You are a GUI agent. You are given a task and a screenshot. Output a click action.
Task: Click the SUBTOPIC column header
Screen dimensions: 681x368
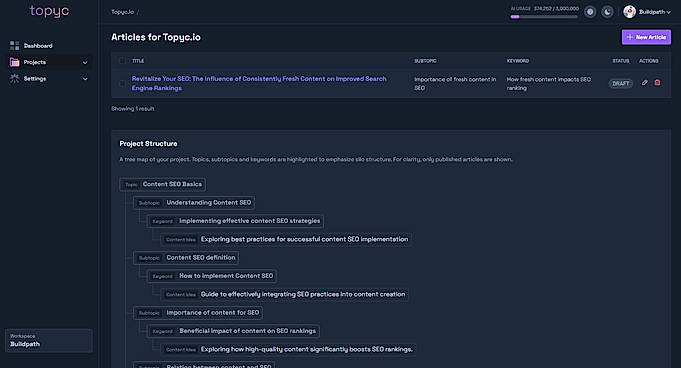coord(425,61)
